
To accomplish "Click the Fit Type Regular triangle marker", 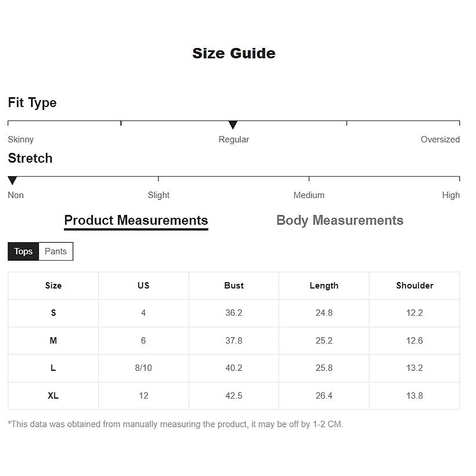I will click(x=233, y=125).
